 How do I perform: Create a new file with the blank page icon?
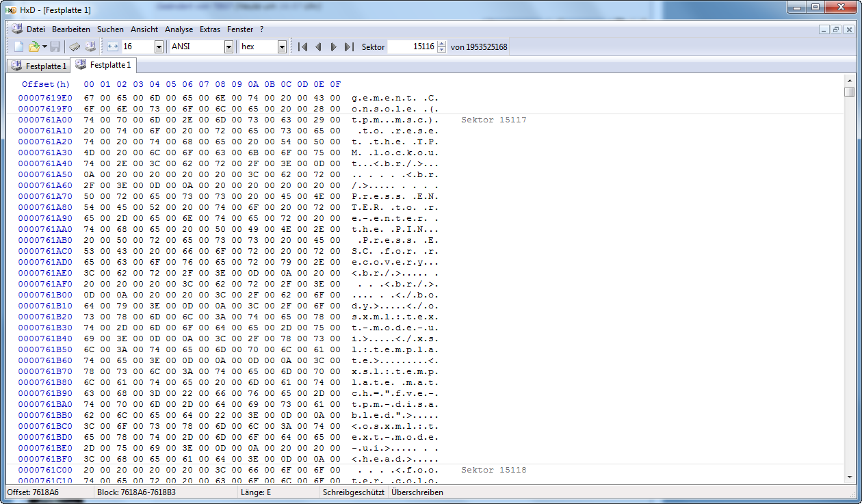tap(19, 47)
